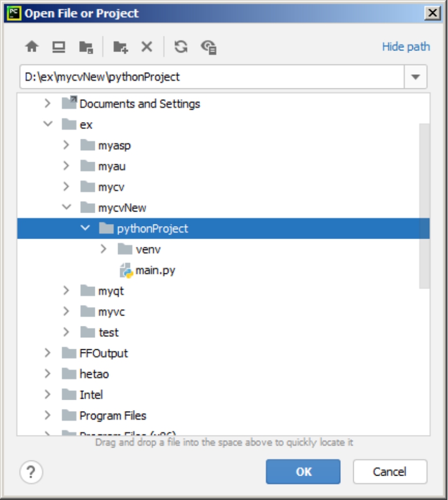448x500 pixels.
Task: Click the Delete (X) toolbar icon
Action: coord(147,47)
